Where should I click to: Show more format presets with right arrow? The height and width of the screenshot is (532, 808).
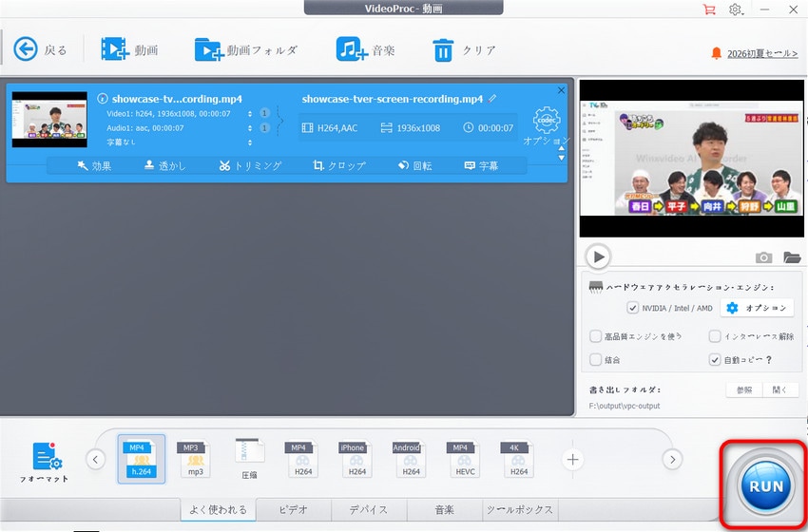pos(672,459)
